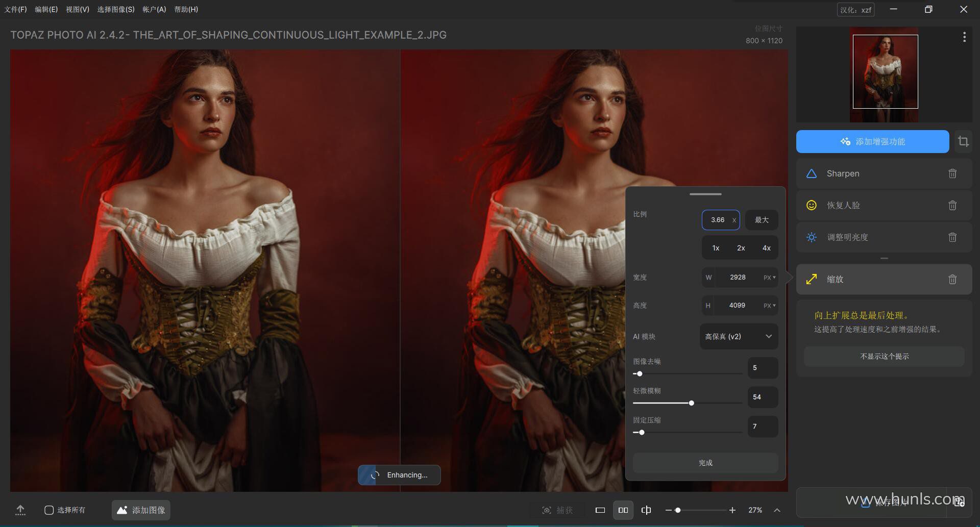Click the 完成 button
Image resolution: width=980 pixels, height=527 pixels.
point(705,463)
